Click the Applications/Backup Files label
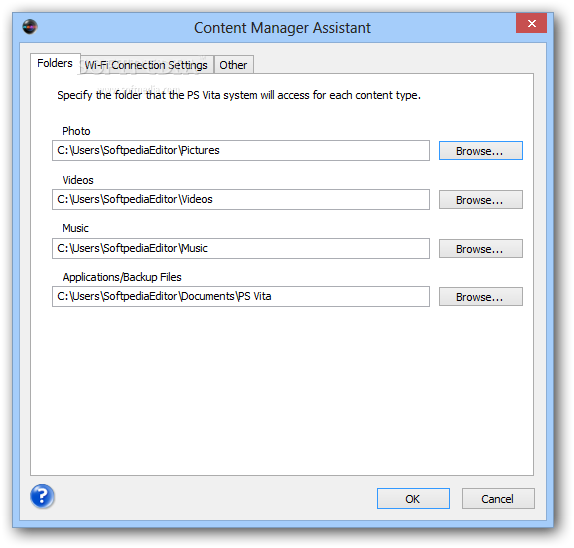Image resolution: width=574 pixels, height=548 pixels. tap(122, 277)
